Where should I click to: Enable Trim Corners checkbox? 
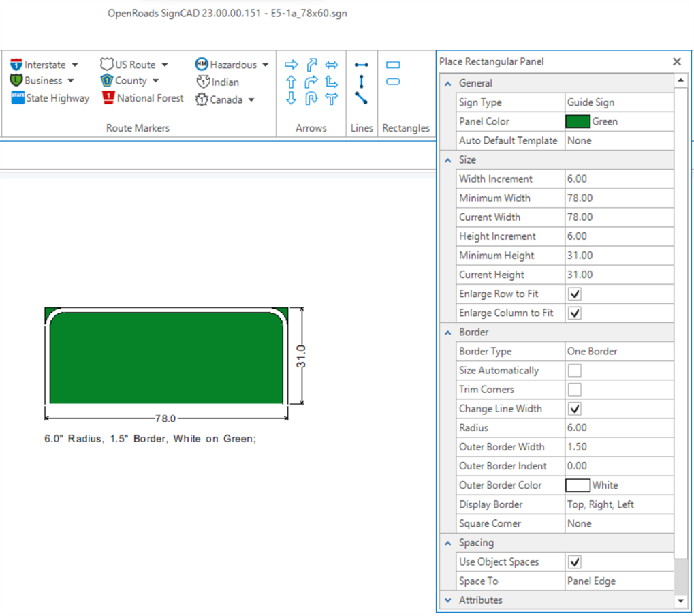coord(575,390)
